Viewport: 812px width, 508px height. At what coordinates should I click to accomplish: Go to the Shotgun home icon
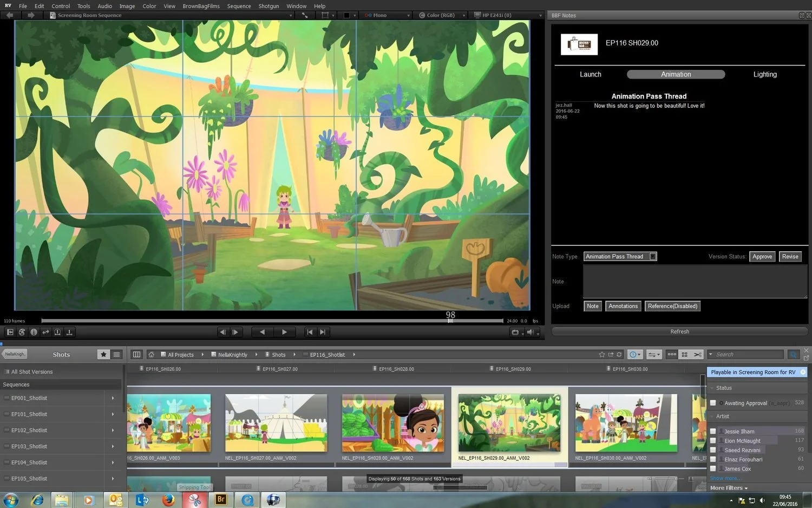click(x=151, y=354)
